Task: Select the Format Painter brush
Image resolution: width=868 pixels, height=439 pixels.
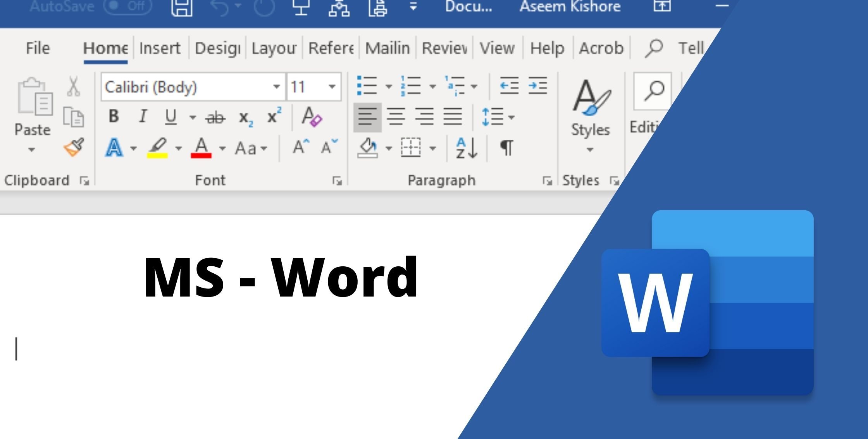Action: coord(74,147)
